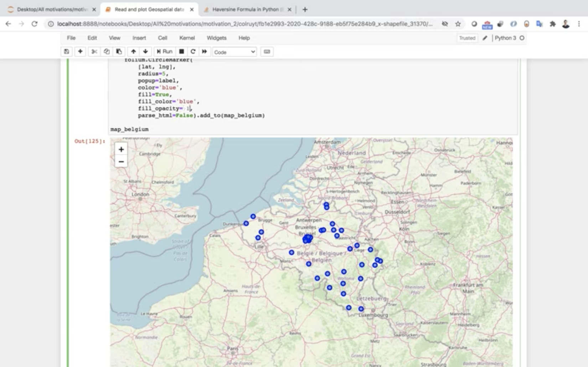Screen dimensions: 588x367
Task: Open the Cell menu dropdown
Action: [x=163, y=38]
